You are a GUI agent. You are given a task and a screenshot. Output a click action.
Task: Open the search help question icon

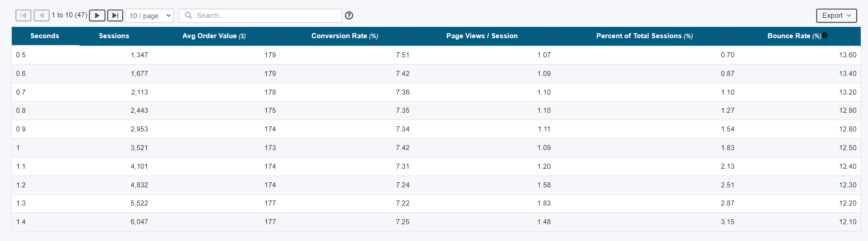pyautogui.click(x=349, y=15)
